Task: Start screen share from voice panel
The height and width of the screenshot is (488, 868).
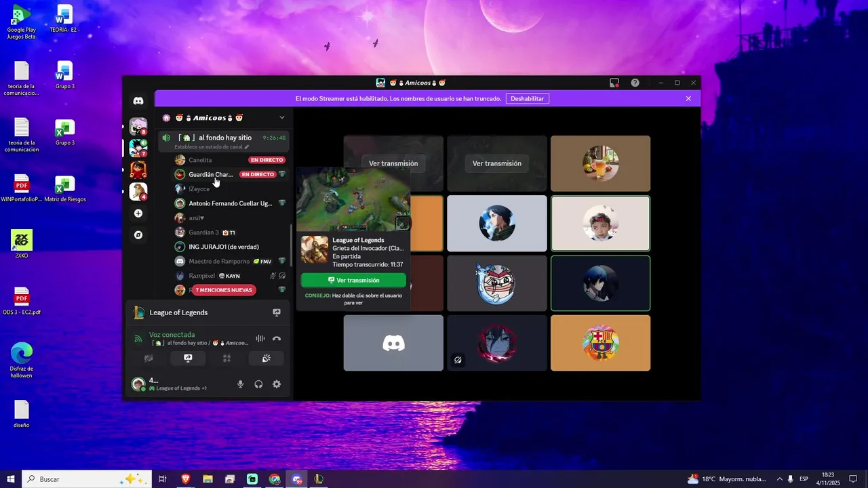Action: tap(188, 359)
